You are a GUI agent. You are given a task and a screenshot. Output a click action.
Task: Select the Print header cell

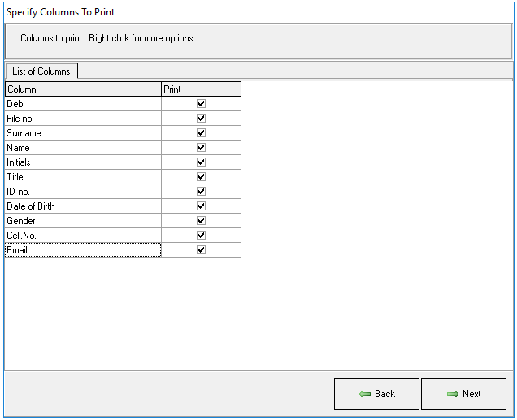[x=201, y=89]
